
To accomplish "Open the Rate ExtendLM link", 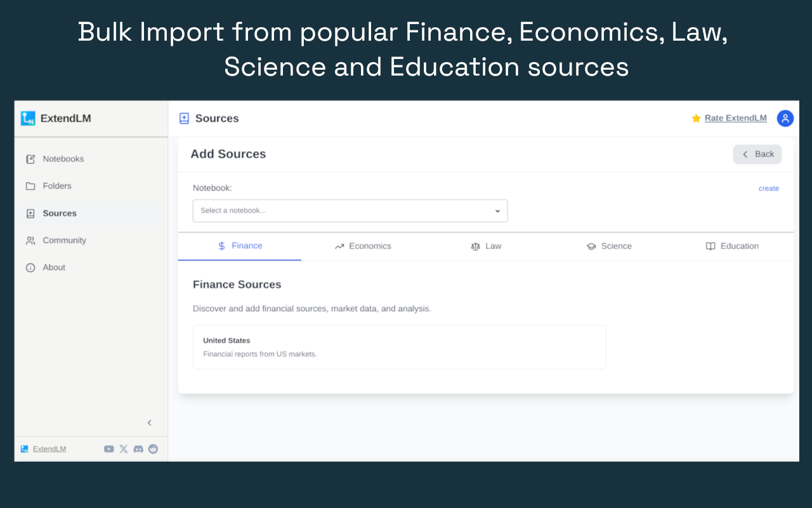I will click(735, 118).
